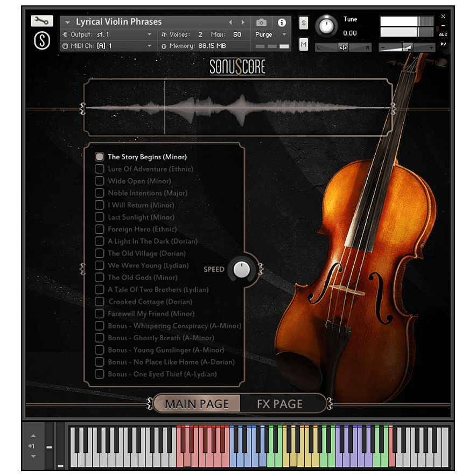The image size is (476, 476).
Task: Click the Voices count 2
Action: pyautogui.click(x=200, y=34)
